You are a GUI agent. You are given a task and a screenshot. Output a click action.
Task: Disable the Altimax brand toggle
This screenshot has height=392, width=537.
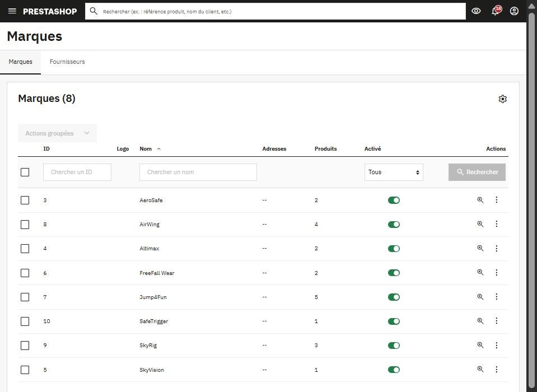pyautogui.click(x=394, y=249)
